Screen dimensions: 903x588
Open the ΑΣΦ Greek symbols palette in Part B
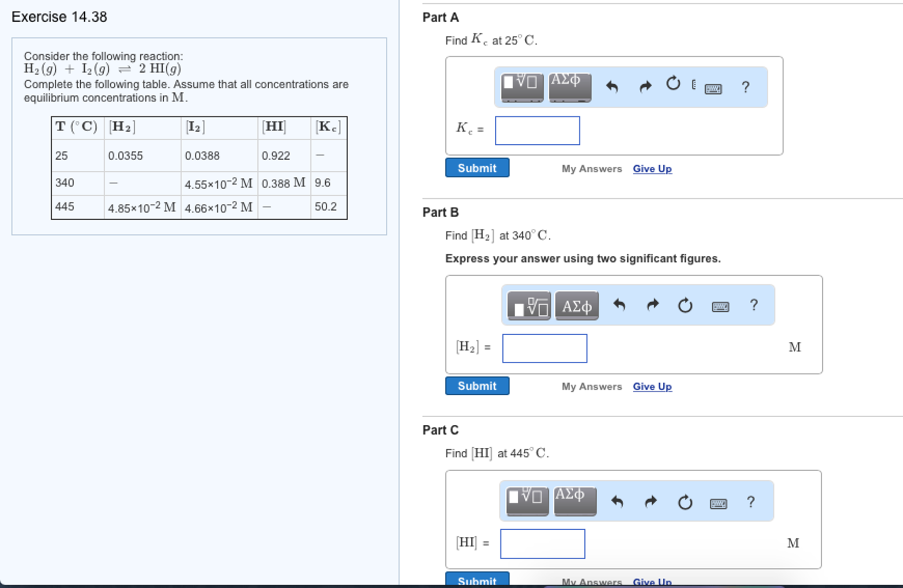click(576, 305)
